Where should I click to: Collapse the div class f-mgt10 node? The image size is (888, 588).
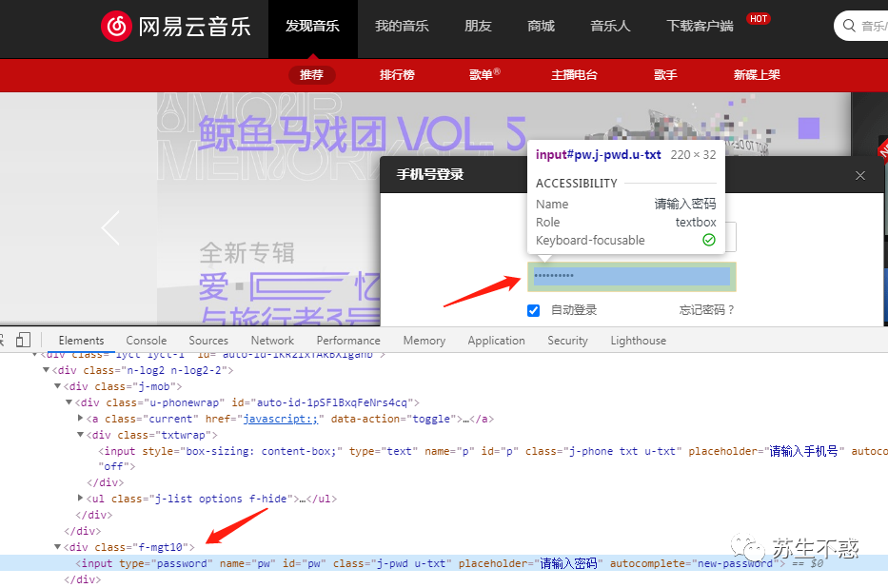click(57, 547)
